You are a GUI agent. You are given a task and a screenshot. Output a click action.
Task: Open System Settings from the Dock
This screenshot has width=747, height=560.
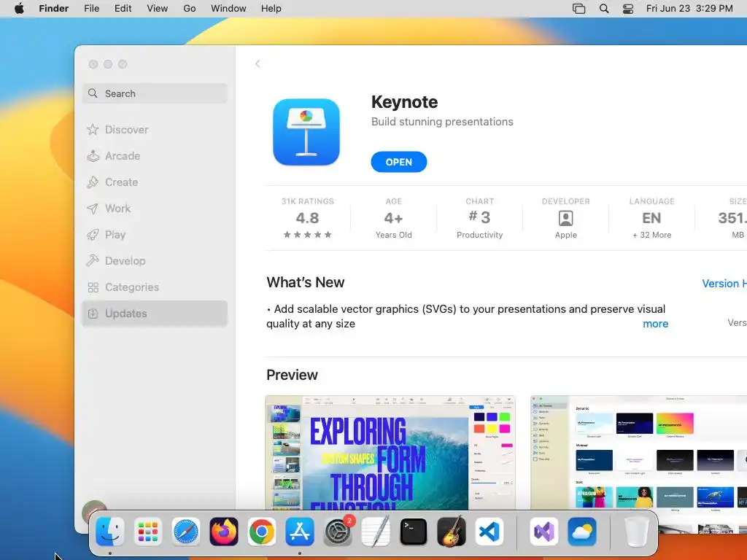pos(338,532)
